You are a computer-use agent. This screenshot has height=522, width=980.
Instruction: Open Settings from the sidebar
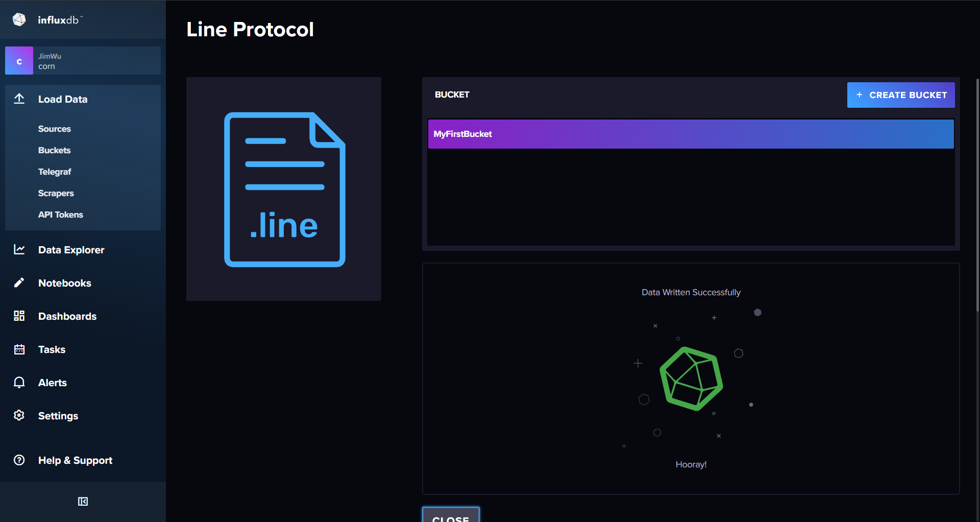point(58,416)
